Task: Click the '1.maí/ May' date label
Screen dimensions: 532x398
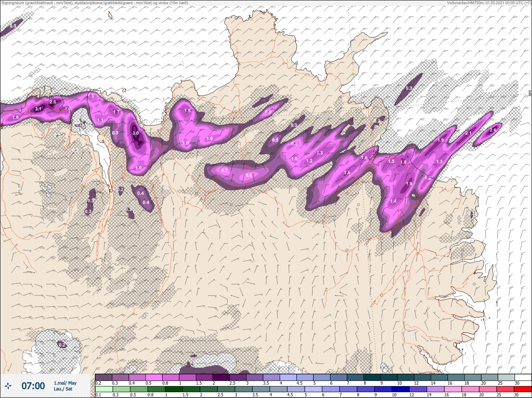Action: (65, 383)
